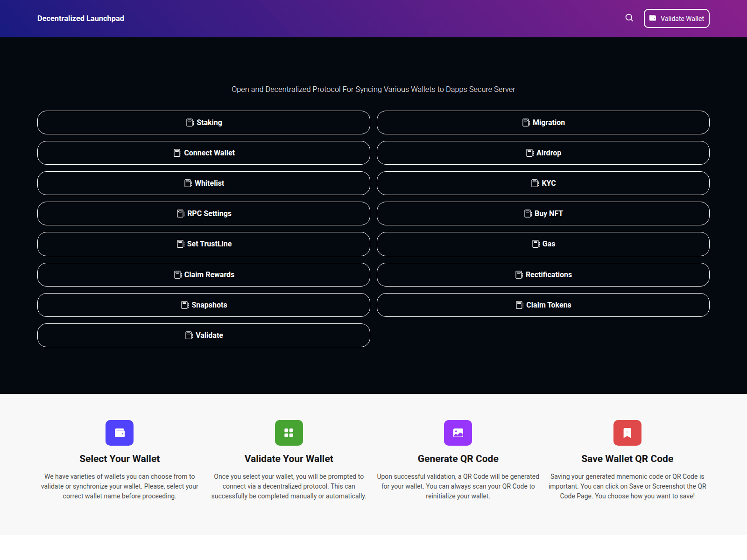This screenshot has width=747, height=560.
Task: Open the Connect Wallet option
Action: (x=204, y=153)
